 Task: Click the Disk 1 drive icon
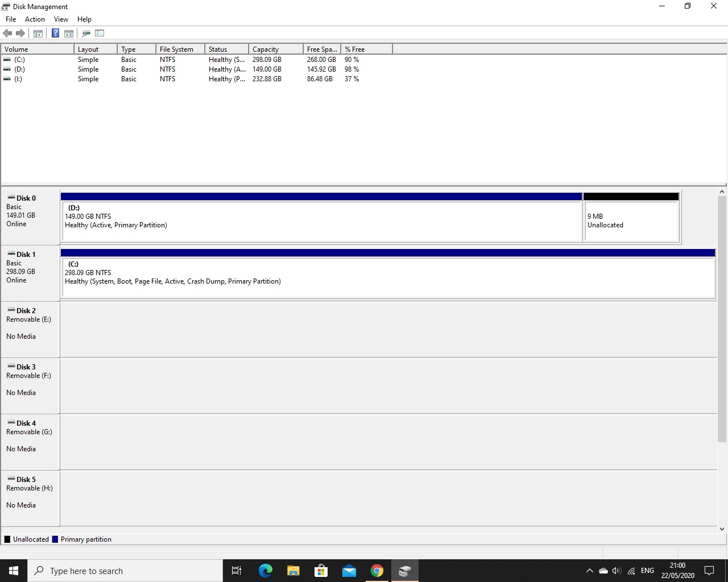(11, 253)
